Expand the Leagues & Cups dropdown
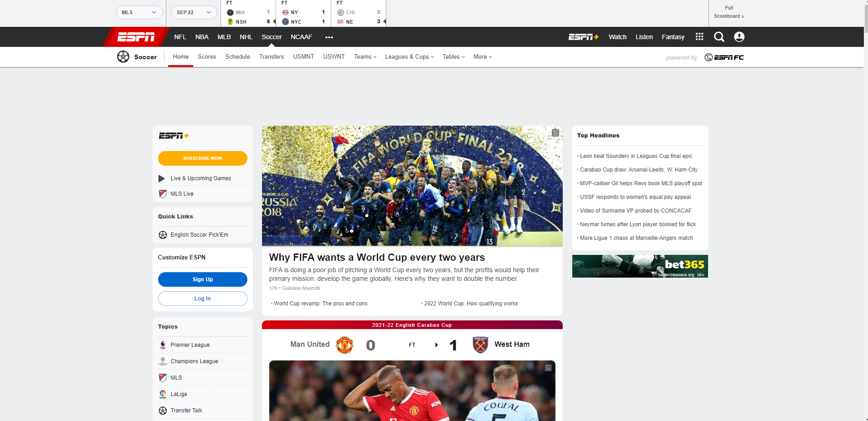 410,57
